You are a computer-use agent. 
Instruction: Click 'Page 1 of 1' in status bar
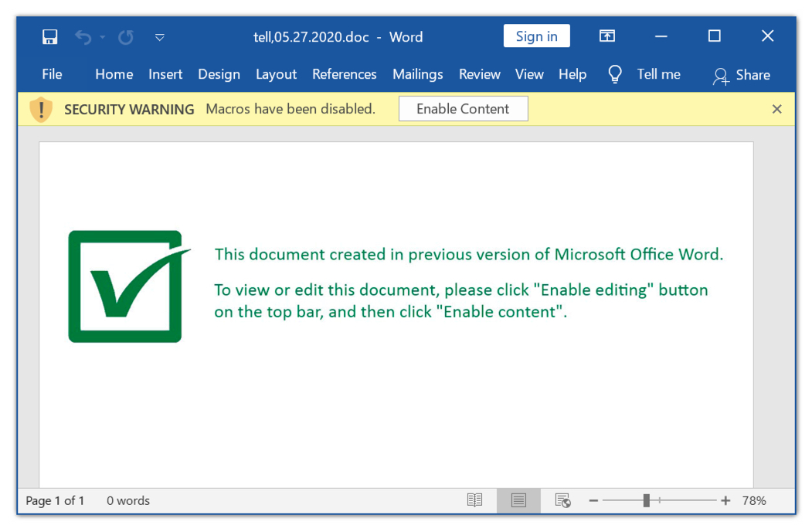tap(55, 500)
